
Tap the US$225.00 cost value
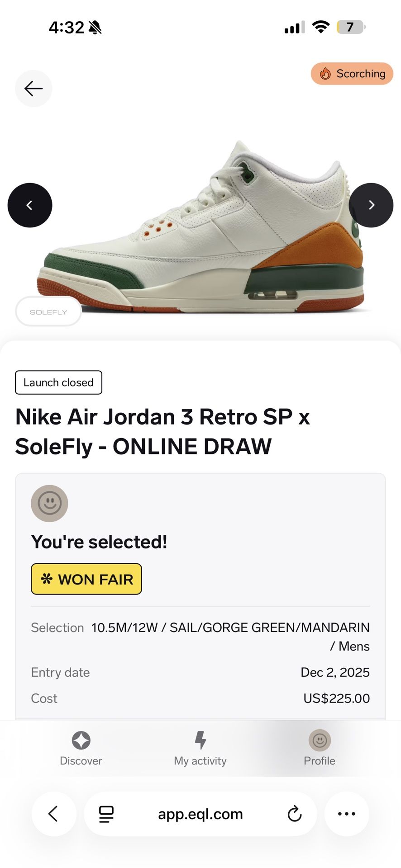[336, 698]
